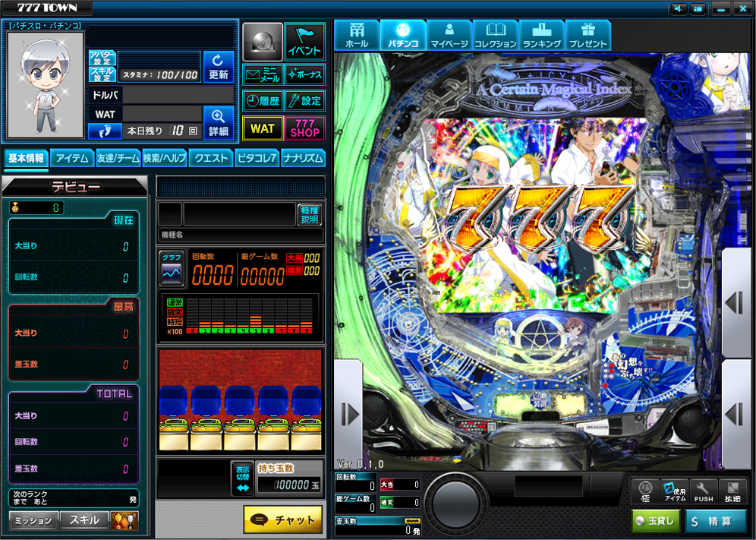The image size is (756, 540).
Task: Select 友達/チーム tab
Action: (x=118, y=158)
